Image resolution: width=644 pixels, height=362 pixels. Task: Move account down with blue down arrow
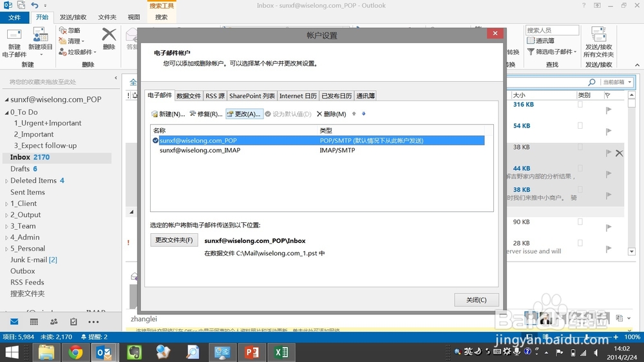[363, 114]
